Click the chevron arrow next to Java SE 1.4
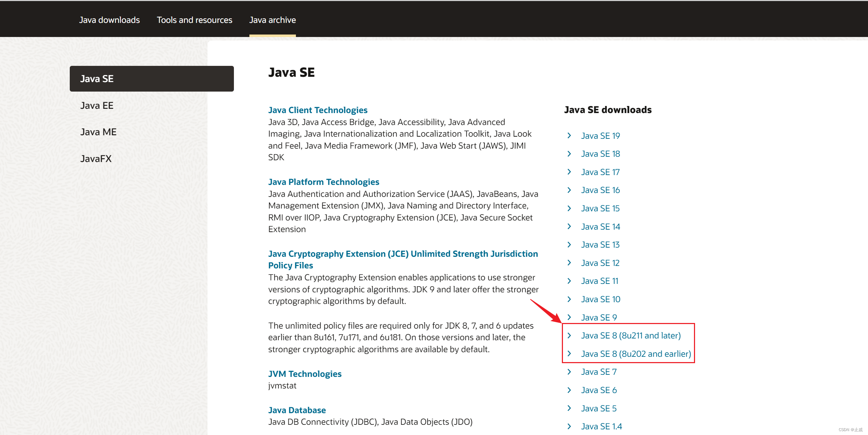The width and height of the screenshot is (868, 435). (x=569, y=426)
